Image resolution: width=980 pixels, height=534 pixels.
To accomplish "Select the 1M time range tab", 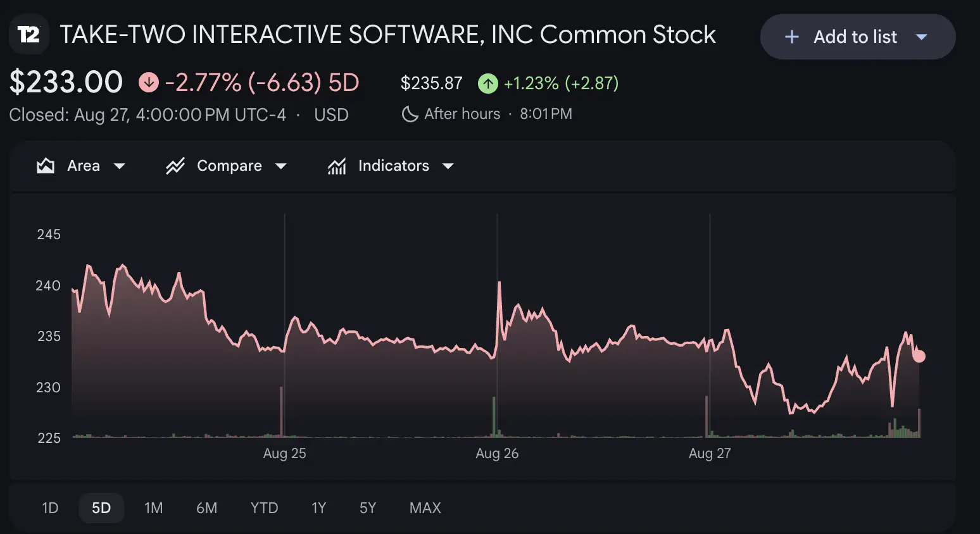I will tap(154, 508).
